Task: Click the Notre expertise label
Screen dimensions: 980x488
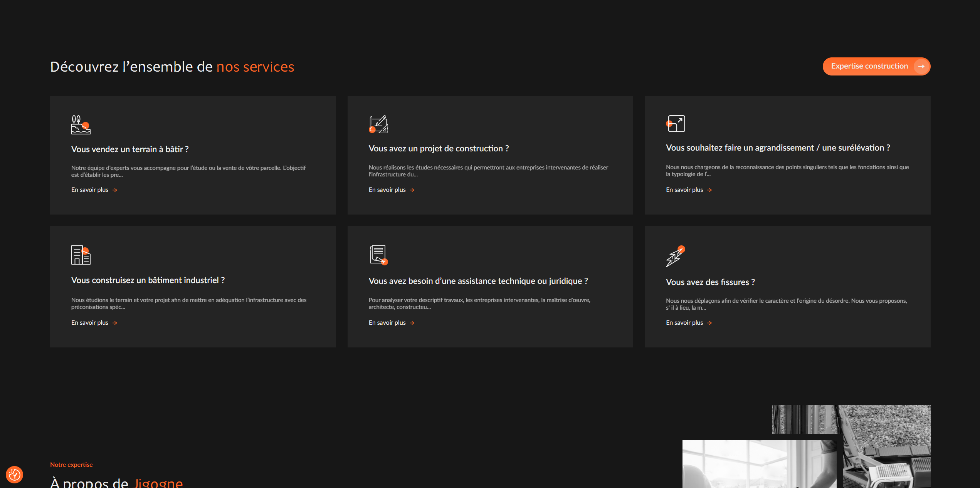Action: point(71,465)
